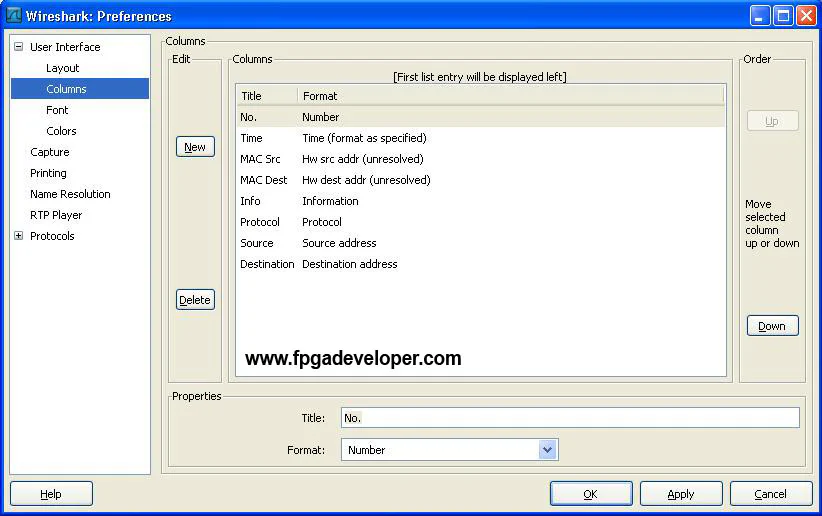Open Name Resolution preferences
Image resolution: width=822 pixels, height=516 pixels.
pos(70,194)
